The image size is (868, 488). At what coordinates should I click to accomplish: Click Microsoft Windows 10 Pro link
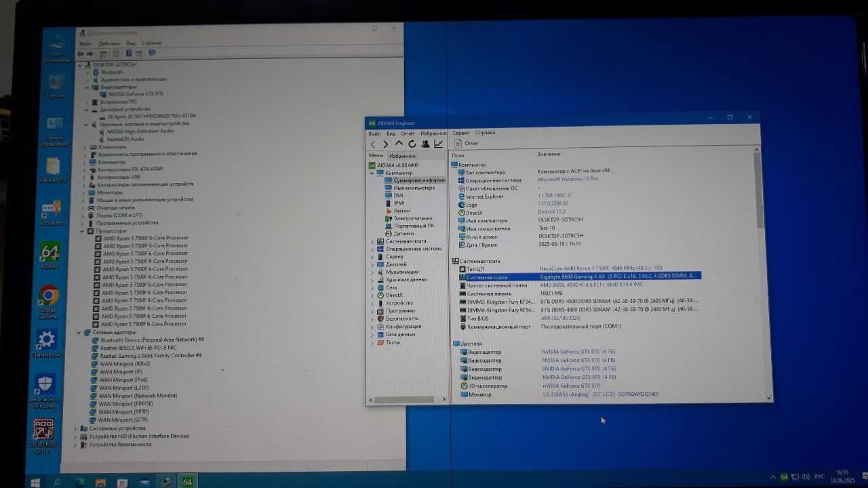pyautogui.click(x=568, y=179)
